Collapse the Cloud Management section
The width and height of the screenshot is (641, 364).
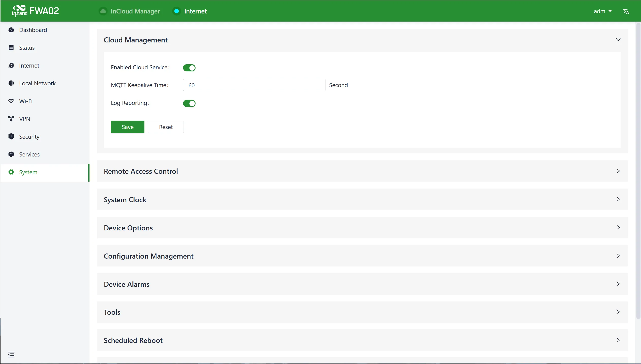pyautogui.click(x=618, y=40)
